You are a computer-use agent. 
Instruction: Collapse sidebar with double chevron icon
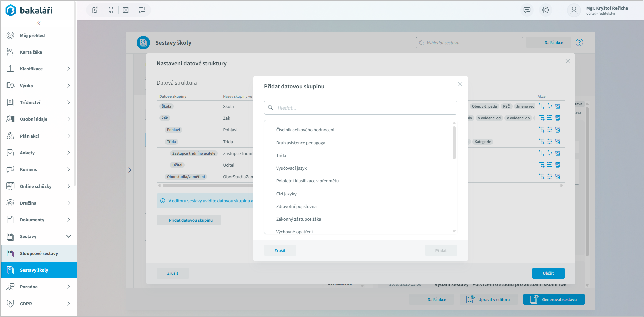pos(39,23)
